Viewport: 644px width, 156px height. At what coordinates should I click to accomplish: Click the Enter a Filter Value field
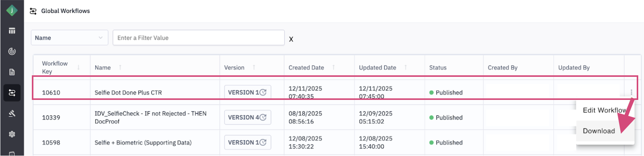(x=198, y=38)
